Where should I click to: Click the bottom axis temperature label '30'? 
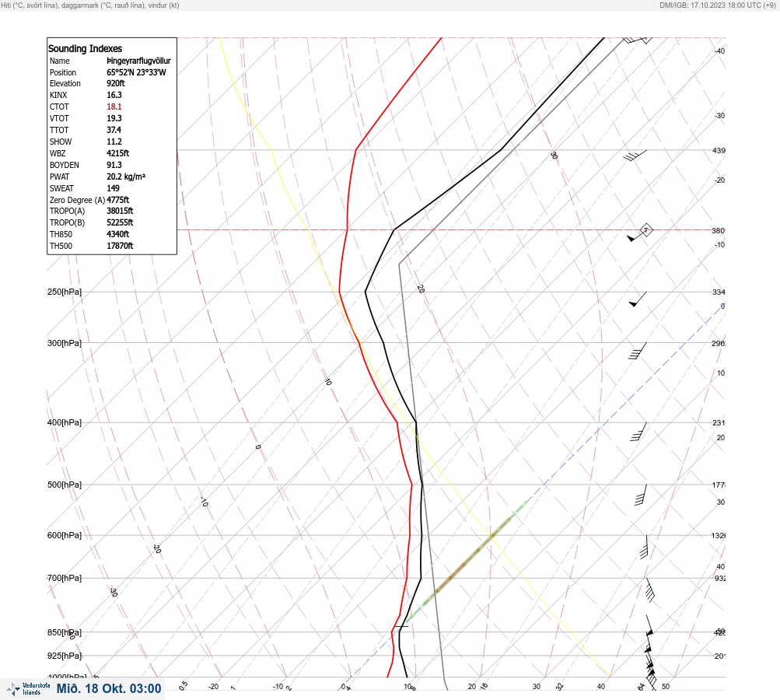point(537,687)
